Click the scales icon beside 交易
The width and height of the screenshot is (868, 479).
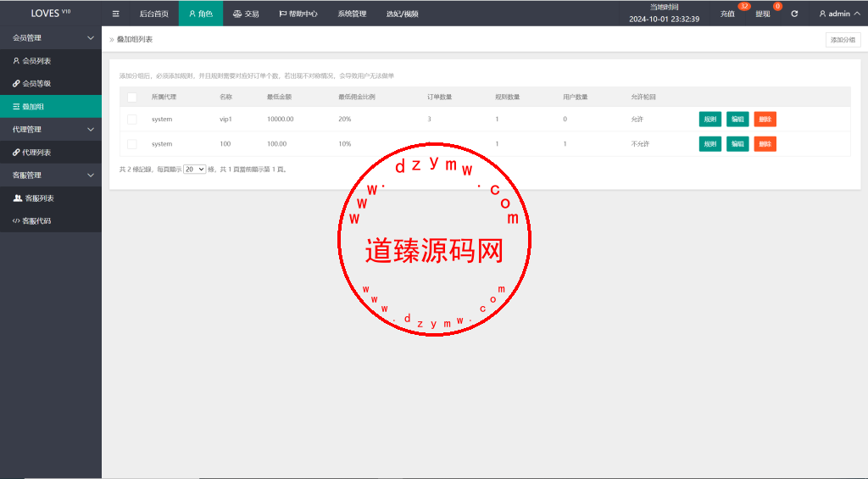pos(237,14)
